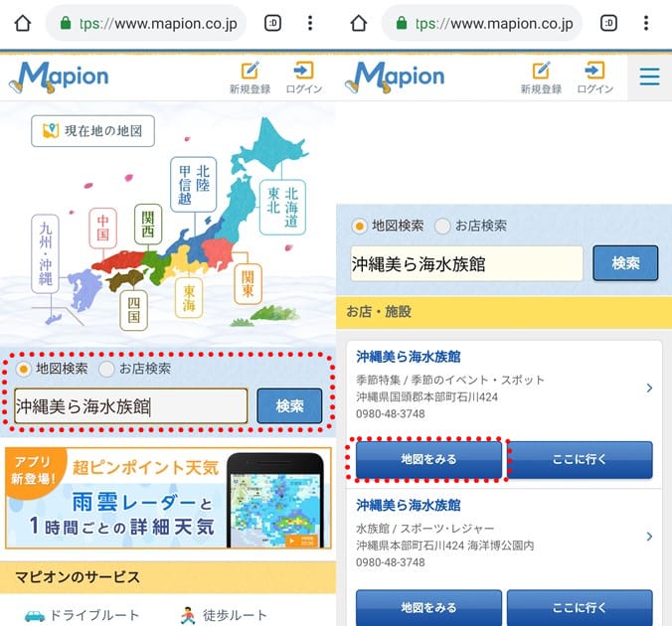
Task: Select 関西 region label
Action: [148, 225]
